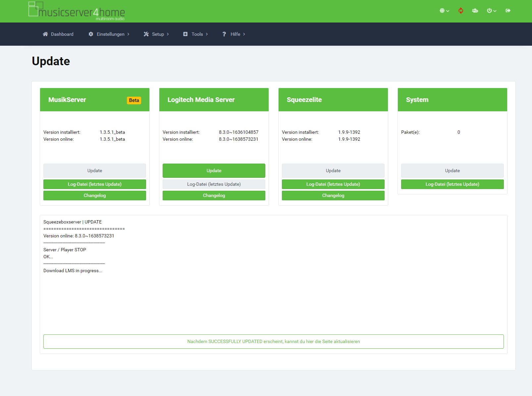Click MusikServer installed version 1.3.5.1_beta
Viewport: 532px width, 396px height.
coord(112,132)
